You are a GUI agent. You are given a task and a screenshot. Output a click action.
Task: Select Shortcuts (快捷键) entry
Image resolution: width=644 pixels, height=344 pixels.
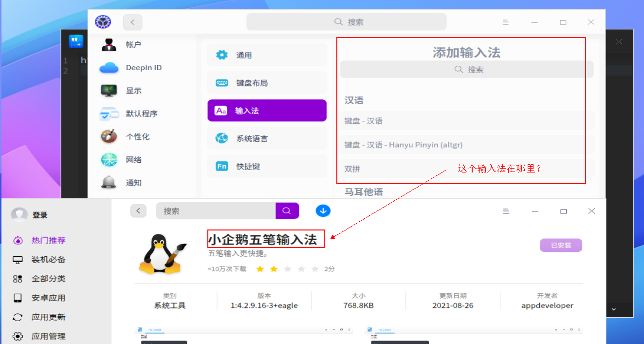pos(267,166)
